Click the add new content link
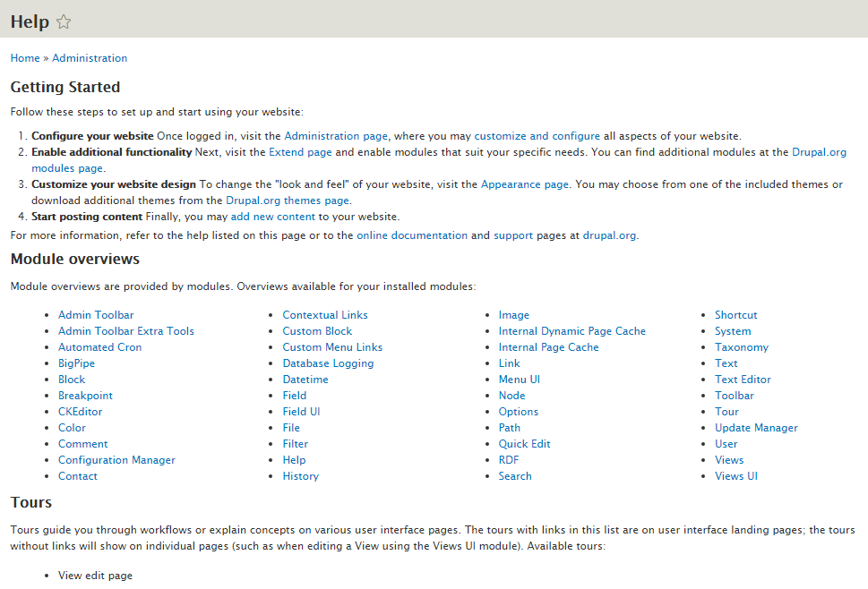 tap(273, 217)
